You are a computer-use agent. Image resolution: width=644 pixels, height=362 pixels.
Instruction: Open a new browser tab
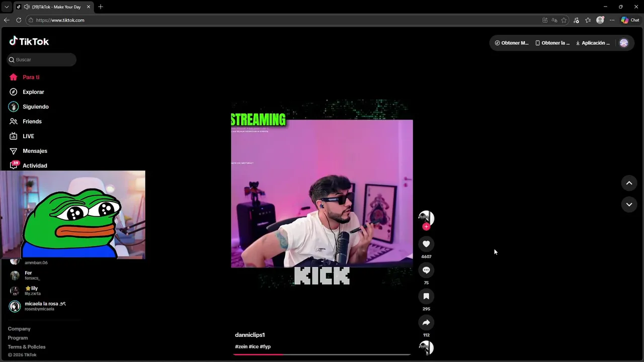(101, 7)
